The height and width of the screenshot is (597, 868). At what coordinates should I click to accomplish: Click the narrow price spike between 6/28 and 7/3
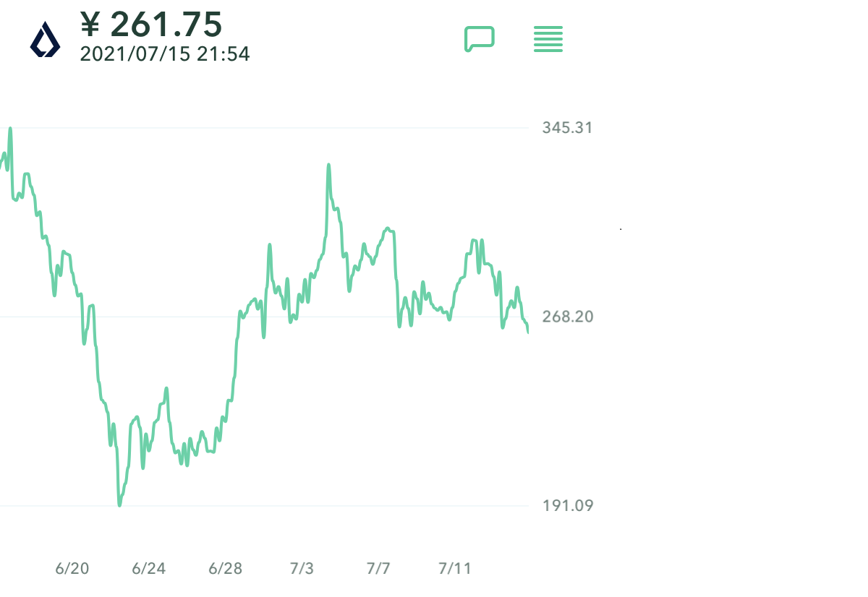click(270, 245)
